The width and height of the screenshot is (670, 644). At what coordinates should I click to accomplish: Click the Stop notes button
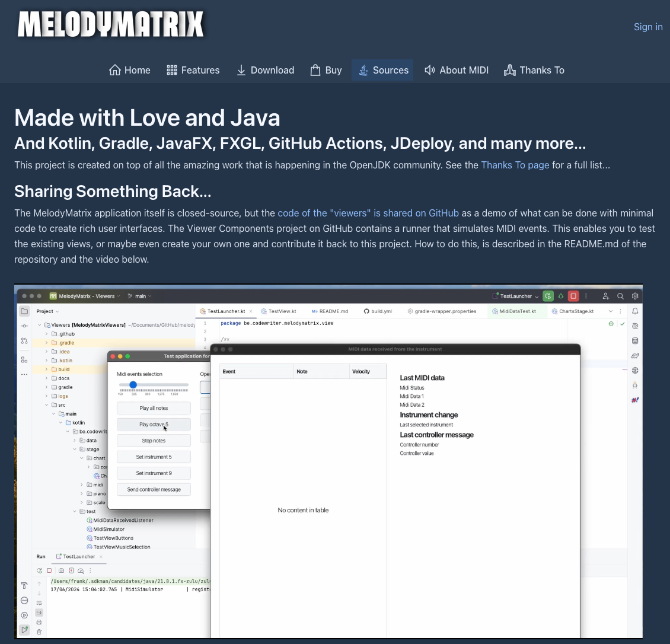point(154,441)
